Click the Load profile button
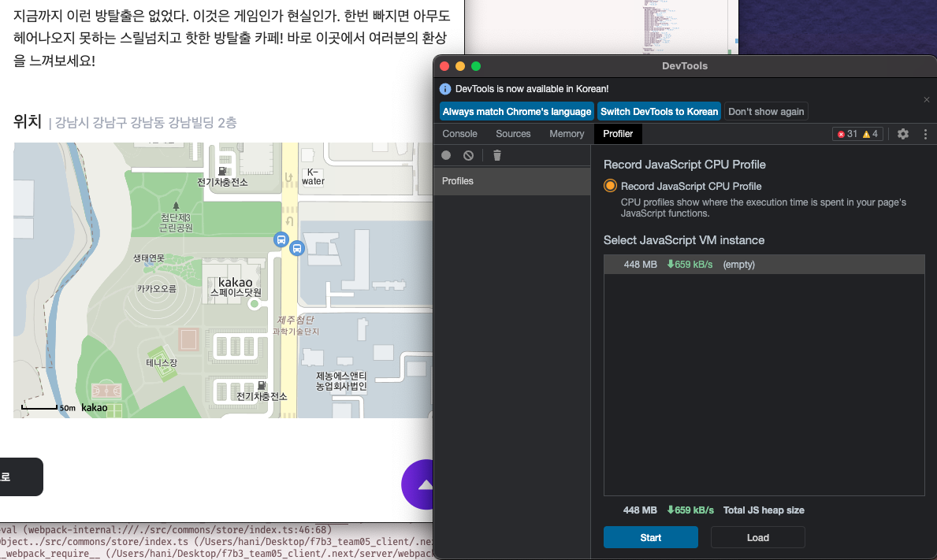This screenshot has height=560, width=937. pyautogui.click(x=758, y=537)
